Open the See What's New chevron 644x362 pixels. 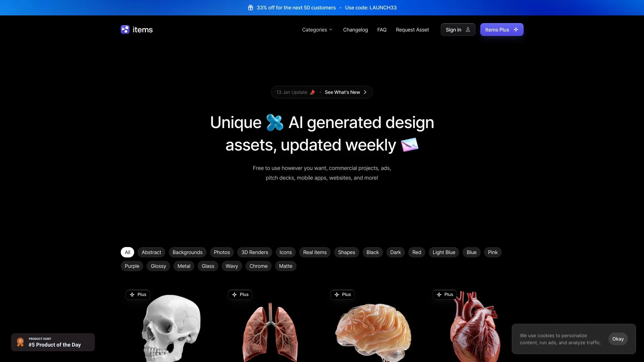tap(365, 92)
